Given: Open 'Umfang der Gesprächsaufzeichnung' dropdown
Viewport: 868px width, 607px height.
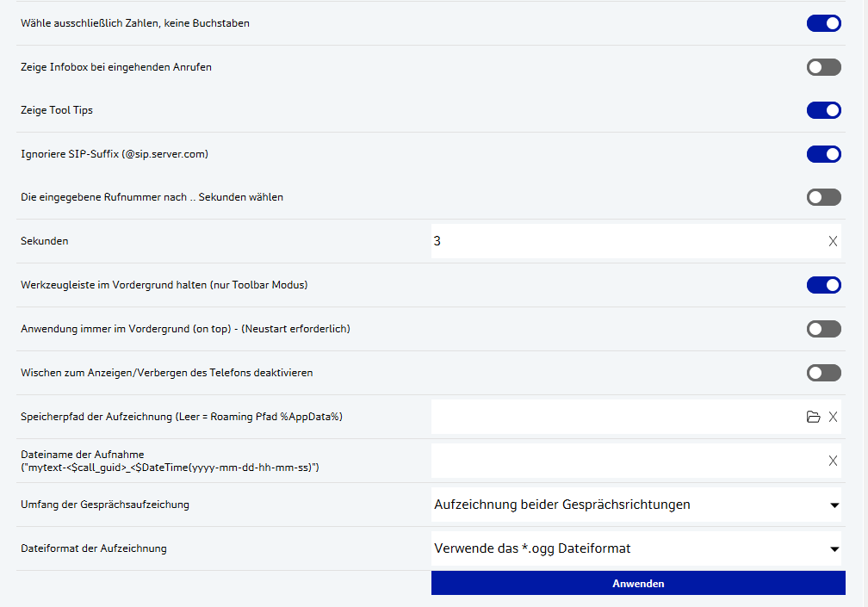Looking at the screenshot, I should pos(635,505).
